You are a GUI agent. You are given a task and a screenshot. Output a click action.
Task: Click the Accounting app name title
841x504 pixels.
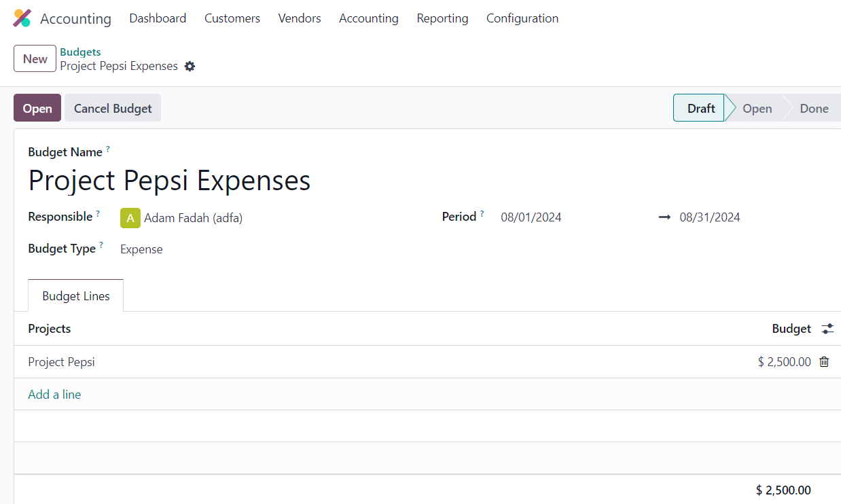point(75,19)
